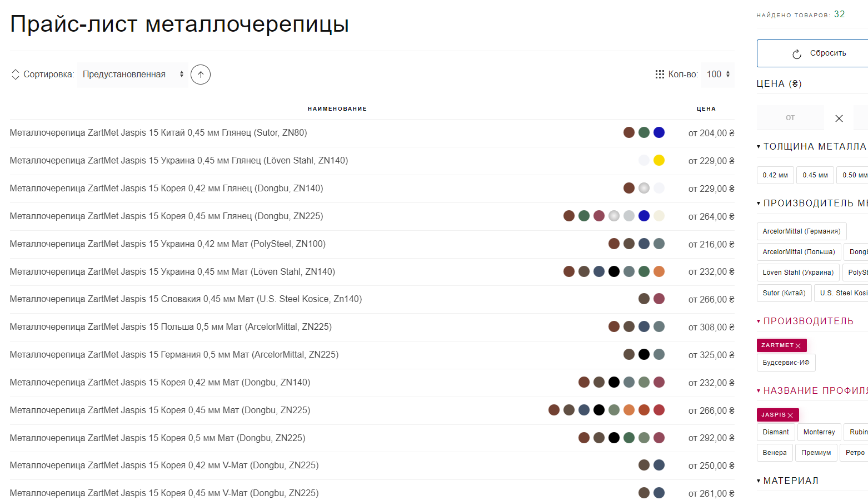Select the Diamant profile filter

point(776,432)
